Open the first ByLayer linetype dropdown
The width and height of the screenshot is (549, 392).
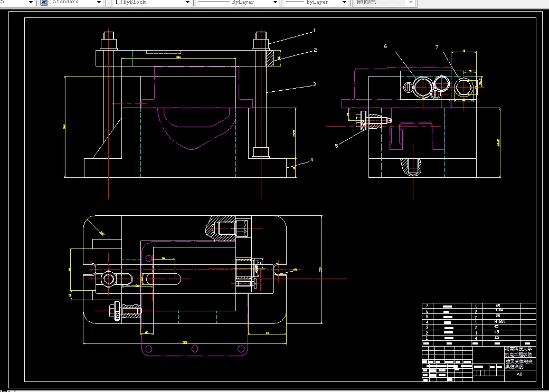pyautogui.click(x=275, y=3)
